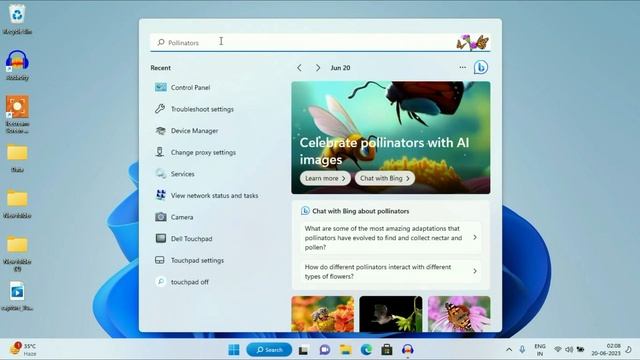The image size is (640, 360).
Task: Open the clock and date flyout
Action: (x=606, y=349)
